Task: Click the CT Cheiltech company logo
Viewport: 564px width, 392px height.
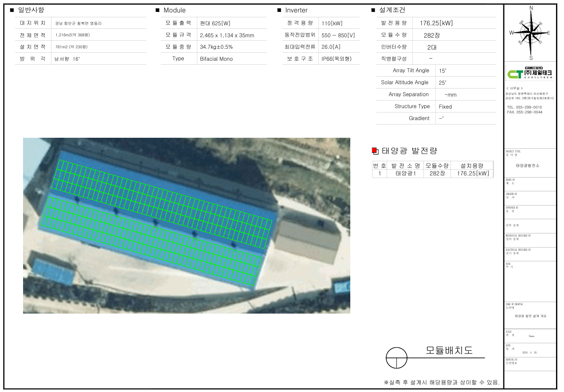Action: tap(530, 73)
